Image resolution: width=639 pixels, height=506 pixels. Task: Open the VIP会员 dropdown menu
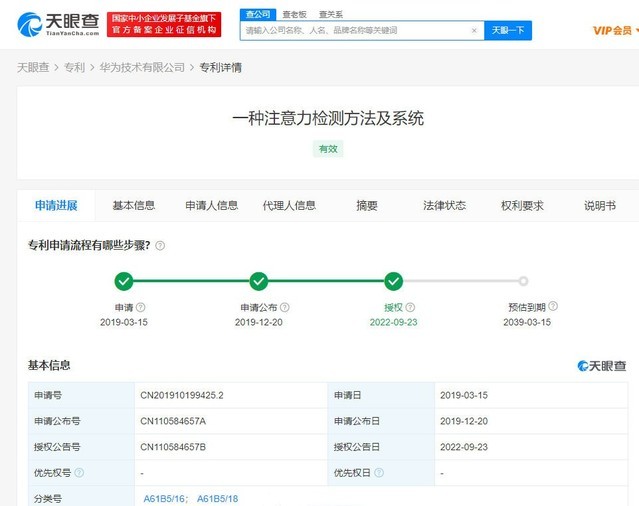pos(615,31)
